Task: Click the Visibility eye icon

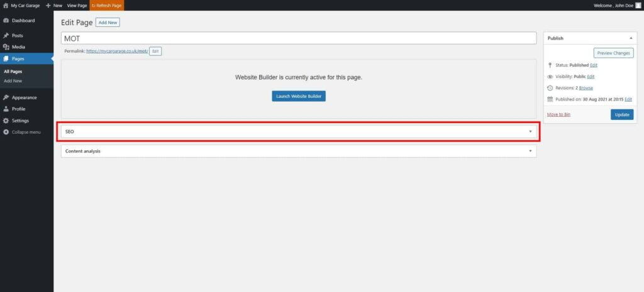Action: point(550,77)
